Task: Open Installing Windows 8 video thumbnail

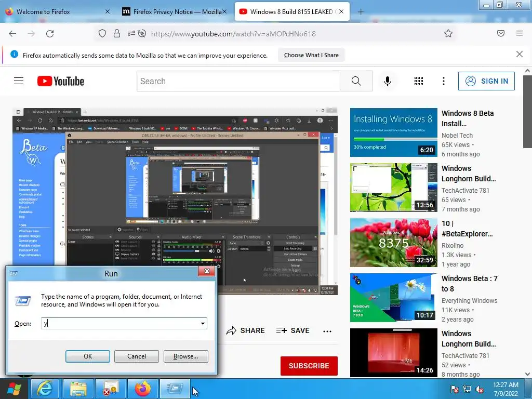Action: [394, 132]
